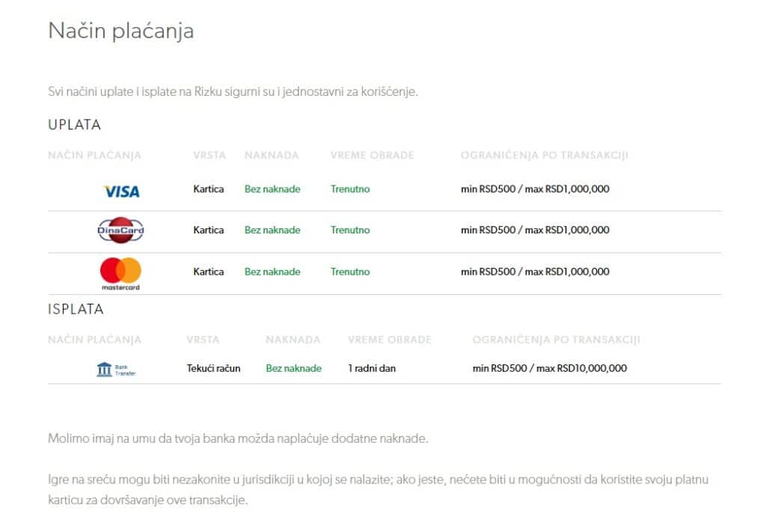Click "Bez naknade" in the VISA row

272,189
